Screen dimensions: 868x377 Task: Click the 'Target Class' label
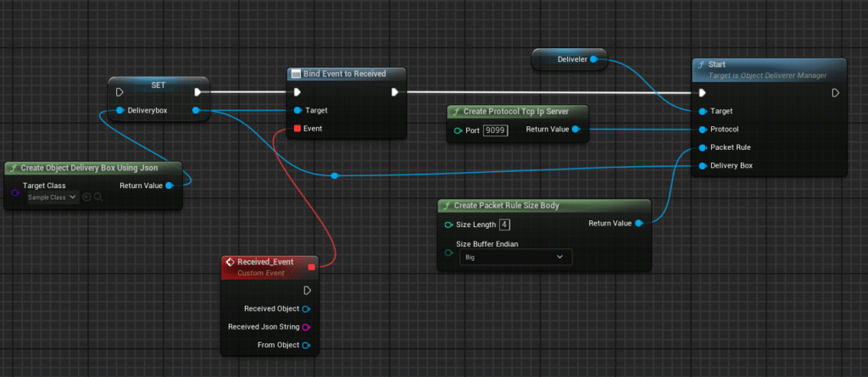[x=44, y=186]
